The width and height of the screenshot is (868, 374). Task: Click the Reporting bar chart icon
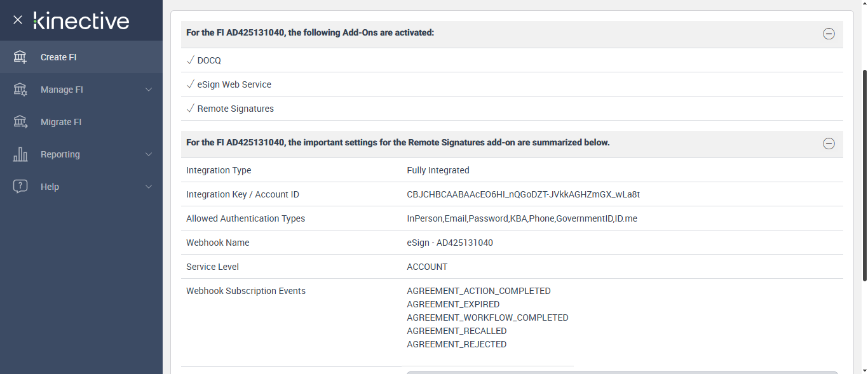20,154
